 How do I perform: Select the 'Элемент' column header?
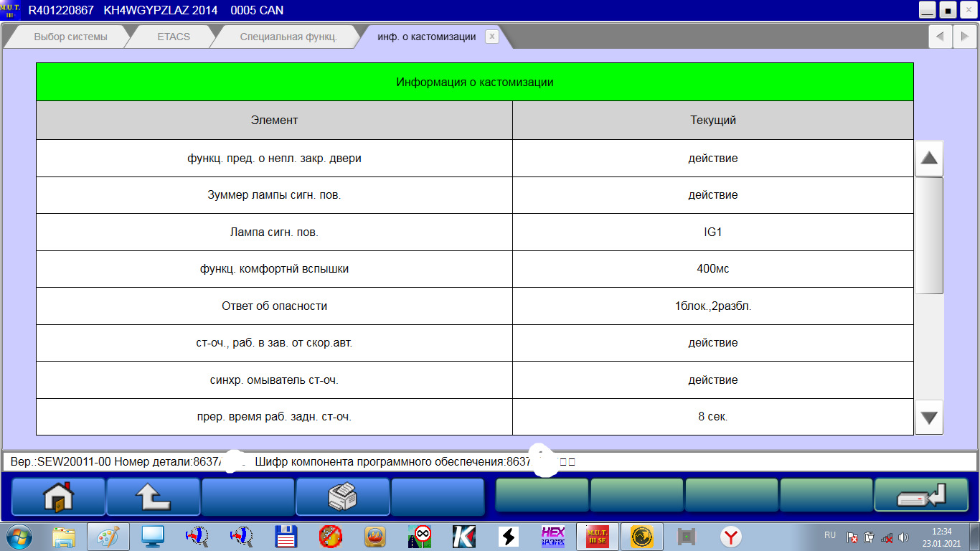pos(274,120)
